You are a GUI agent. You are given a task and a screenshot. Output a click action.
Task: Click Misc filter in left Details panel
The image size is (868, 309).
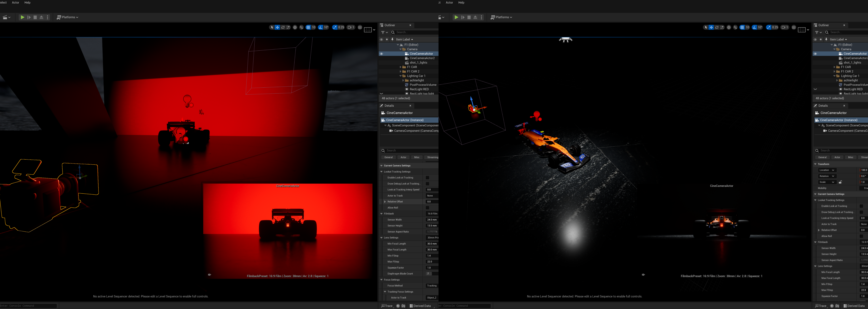coord(417,157)
